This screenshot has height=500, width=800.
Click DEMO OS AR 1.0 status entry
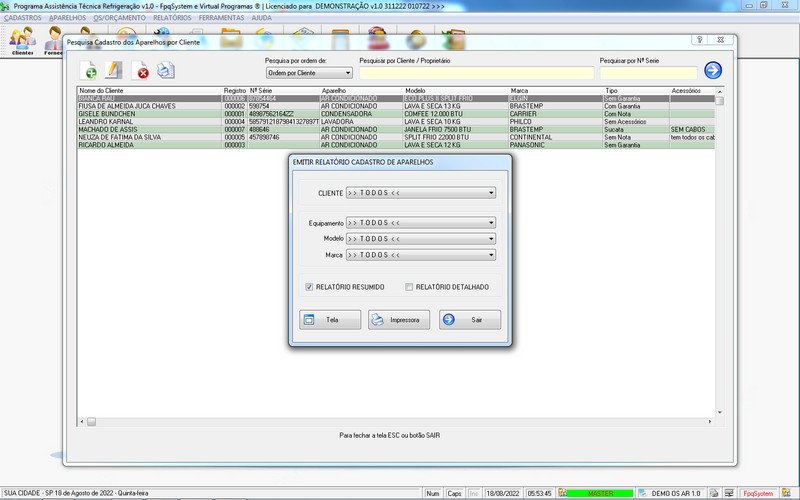(676, 493)
